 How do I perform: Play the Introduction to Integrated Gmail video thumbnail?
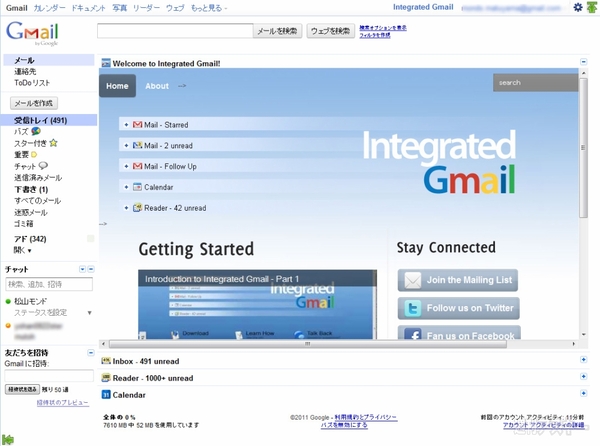coord(257,305)
